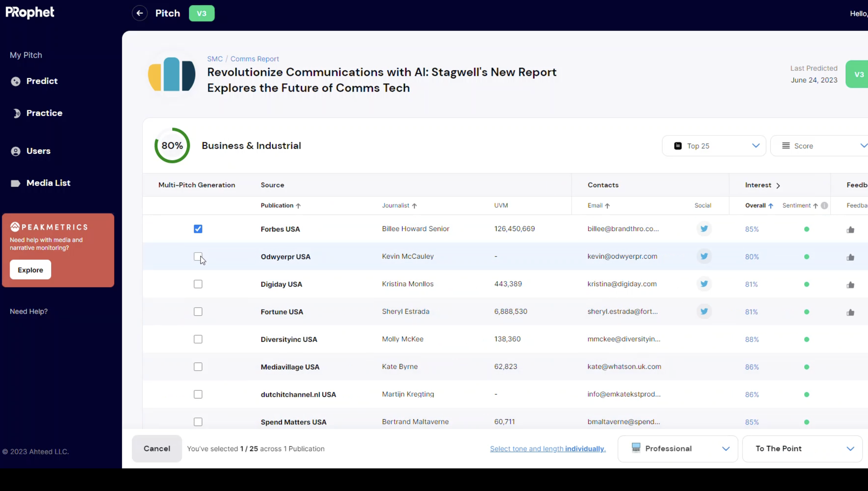Click the PRophet logo

(30, 13)
